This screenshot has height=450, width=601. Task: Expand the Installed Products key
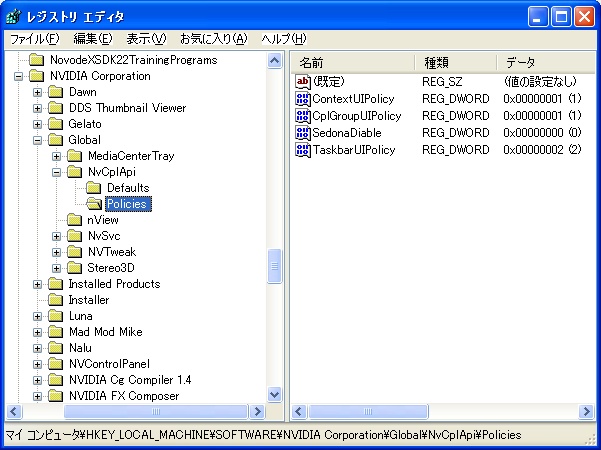tap(37, 284)
